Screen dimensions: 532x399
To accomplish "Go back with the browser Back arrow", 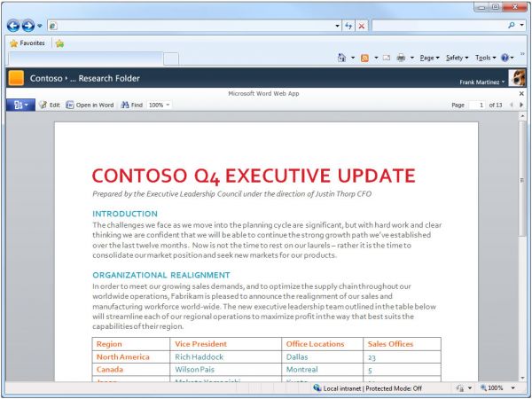I will 13,26.
